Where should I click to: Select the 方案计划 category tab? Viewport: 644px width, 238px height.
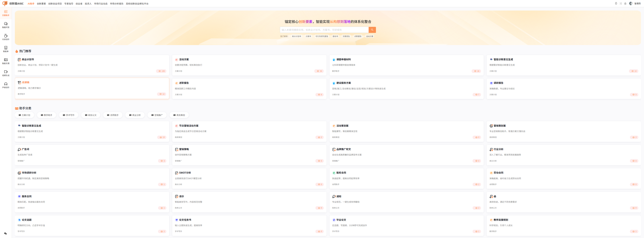24,115
